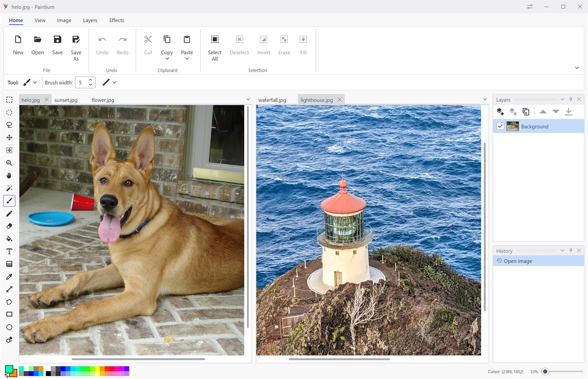Switch to the Effects ribbon tab
This screenshot has width=588, height=379.
click(116, 20)
